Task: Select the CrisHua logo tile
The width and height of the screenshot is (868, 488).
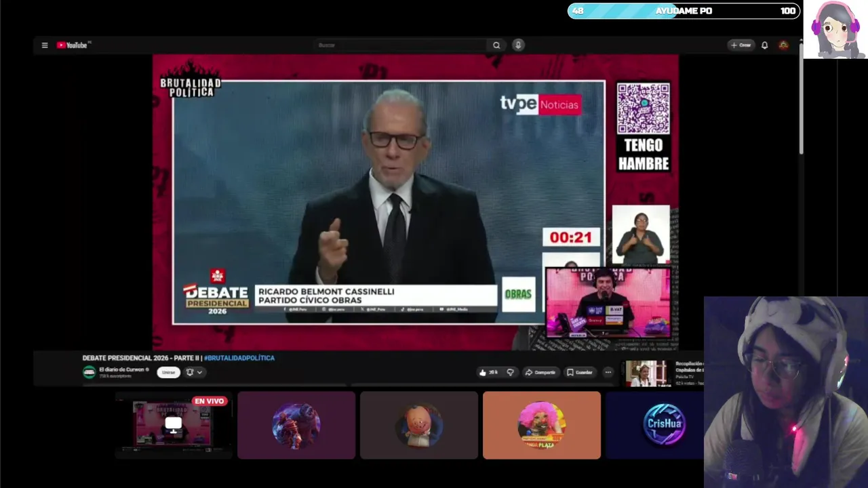Action: pos(655,425)
